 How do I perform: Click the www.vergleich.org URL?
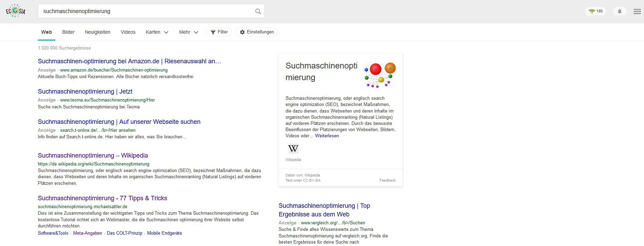pos(333,223)
